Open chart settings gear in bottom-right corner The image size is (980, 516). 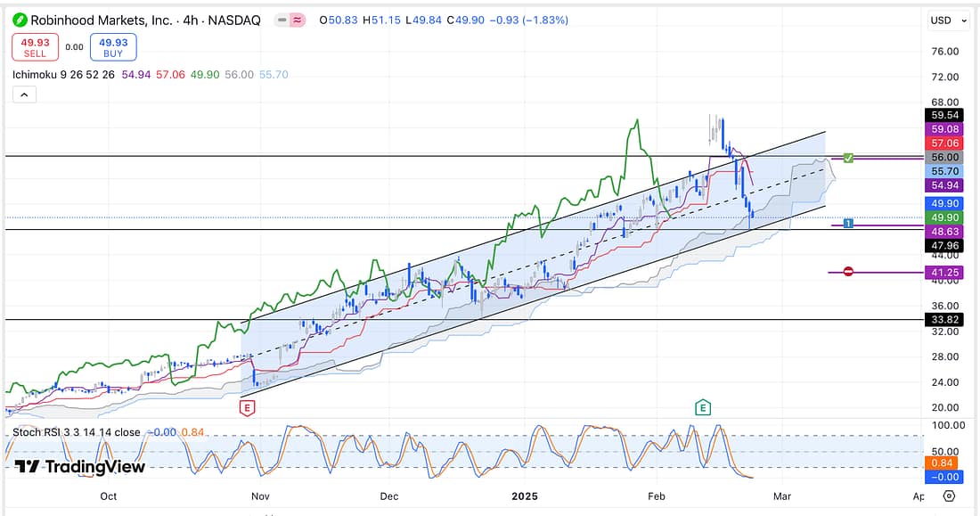(x=949, y=496)
